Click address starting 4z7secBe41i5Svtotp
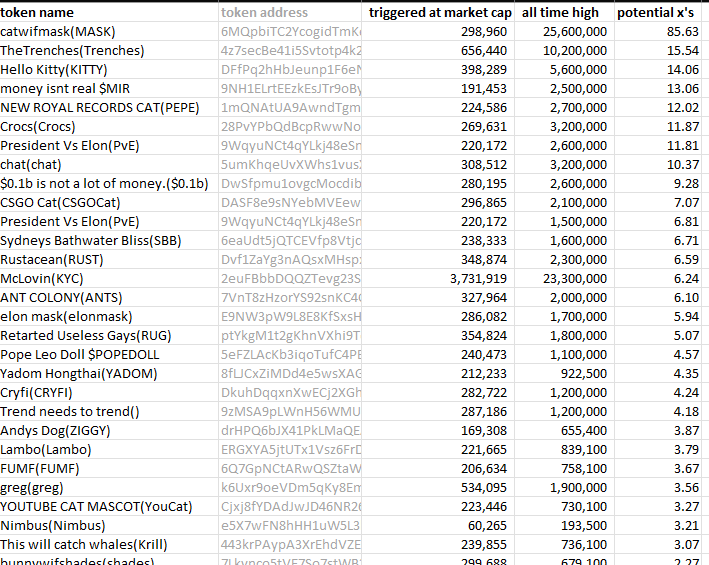Image resolution: width=709 pixels, height=565 pixels. click(x=290, y=51)
